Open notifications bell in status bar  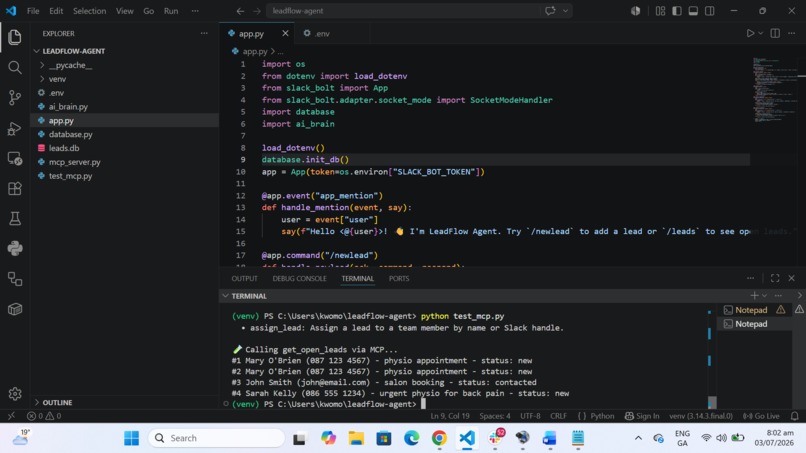coord(795,416)
